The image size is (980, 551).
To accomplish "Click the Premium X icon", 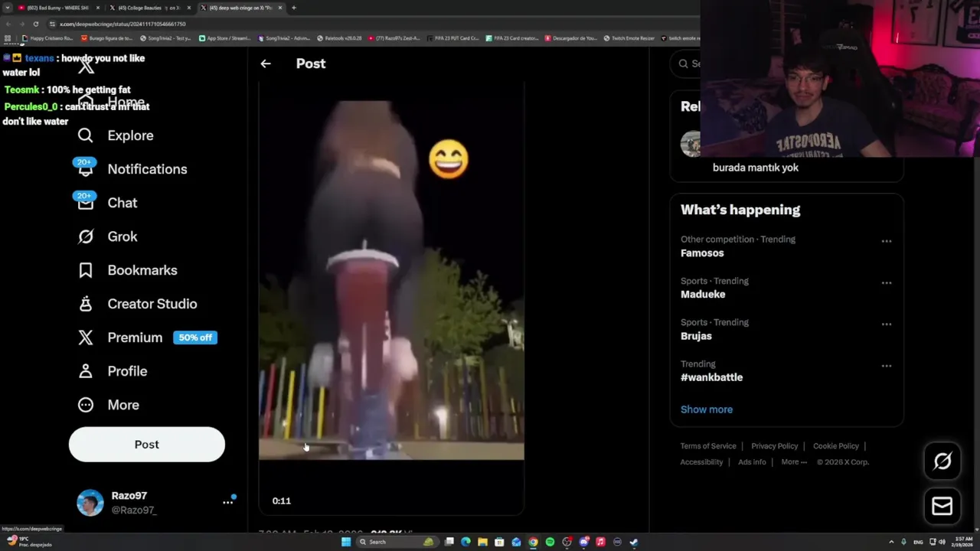I will (x=86, y=337).
